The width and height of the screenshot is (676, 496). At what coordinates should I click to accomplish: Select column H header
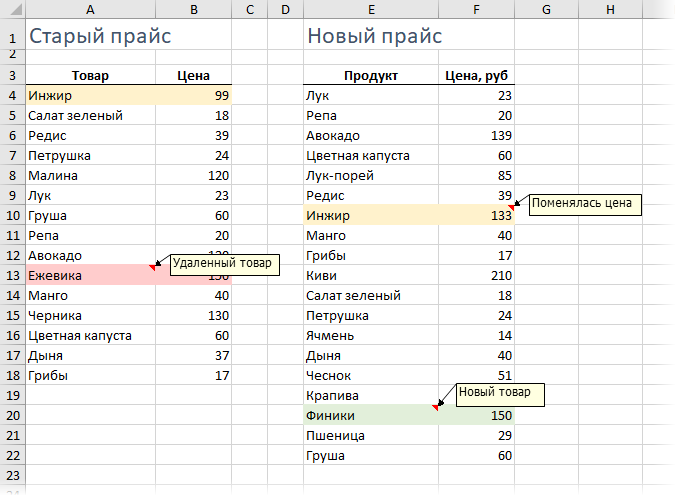[610, 9]
